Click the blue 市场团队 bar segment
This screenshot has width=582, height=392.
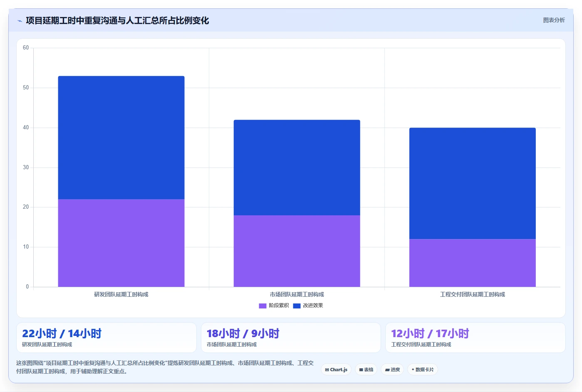tap(297, 168)
